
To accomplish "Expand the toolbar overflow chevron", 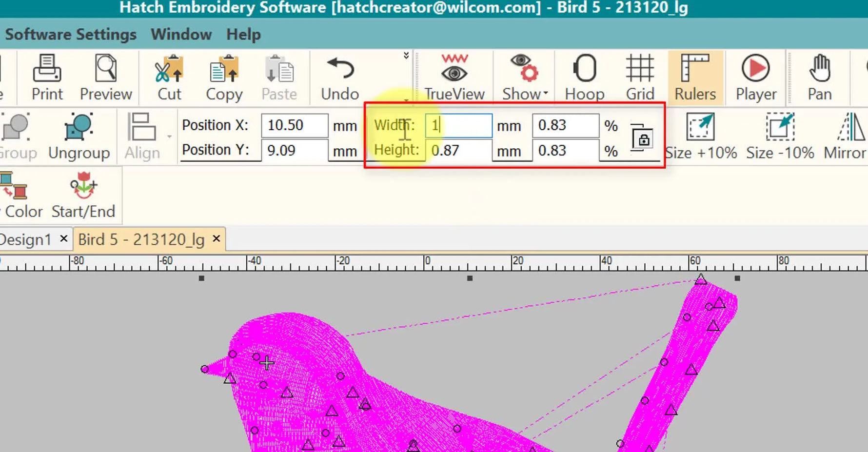I will pos(406,56).
